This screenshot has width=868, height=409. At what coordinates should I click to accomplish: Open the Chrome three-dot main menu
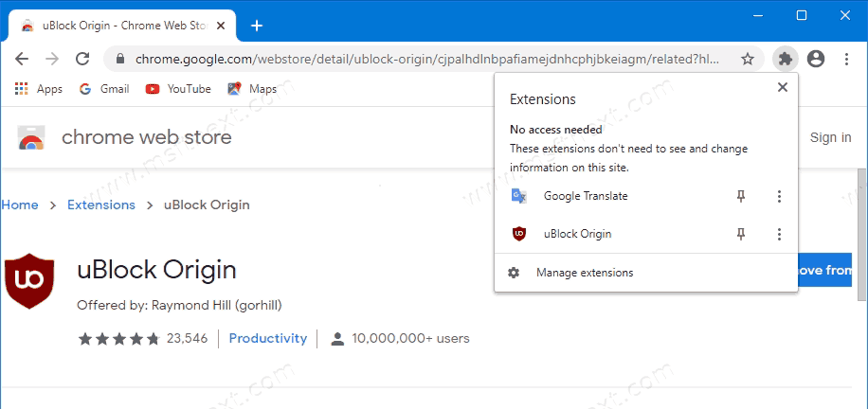[x=847, y=59]
